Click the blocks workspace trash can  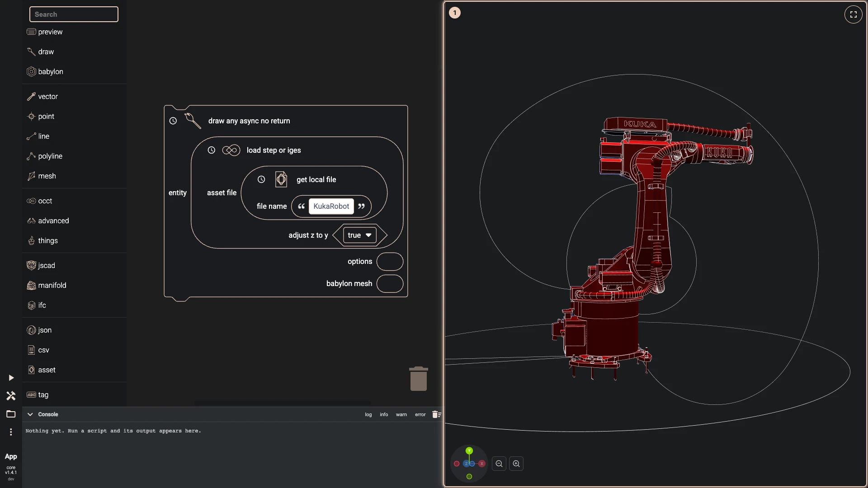click(x=419, y=379)
